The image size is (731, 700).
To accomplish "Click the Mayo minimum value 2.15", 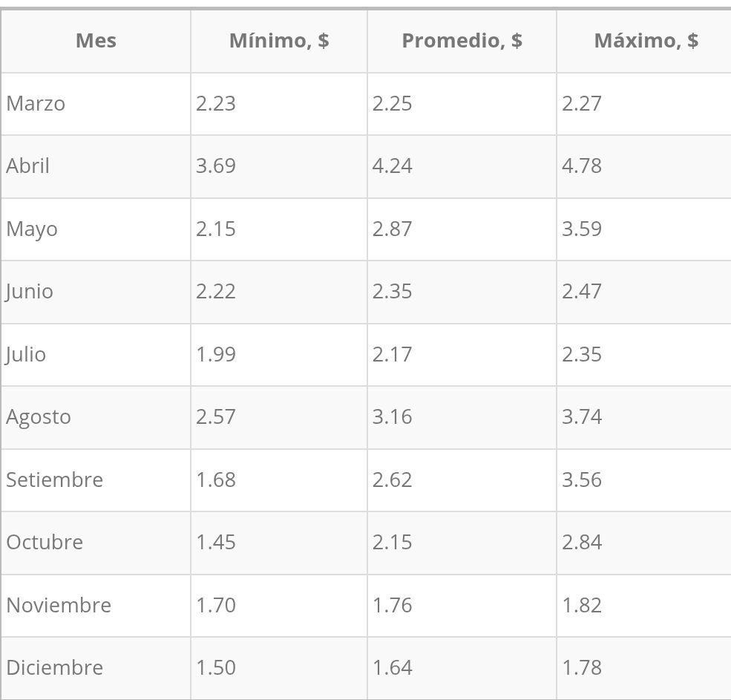I will (x=215, y=229).
